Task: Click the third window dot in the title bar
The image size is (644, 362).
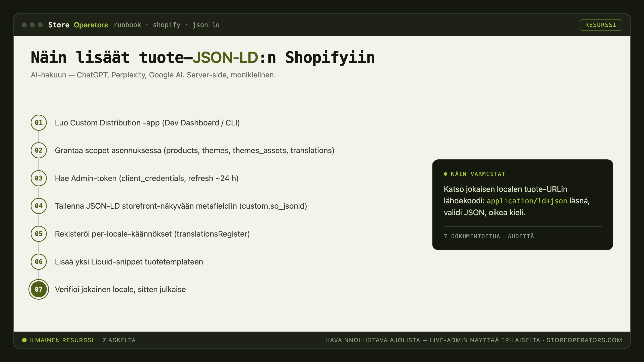Action: coord(40,25)
